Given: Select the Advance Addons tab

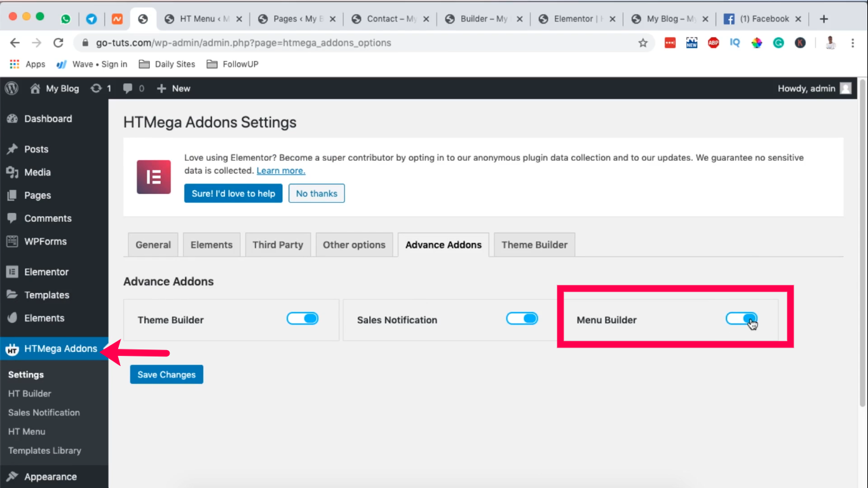Looking at the screenshot, I should click(x=444, y=245).
